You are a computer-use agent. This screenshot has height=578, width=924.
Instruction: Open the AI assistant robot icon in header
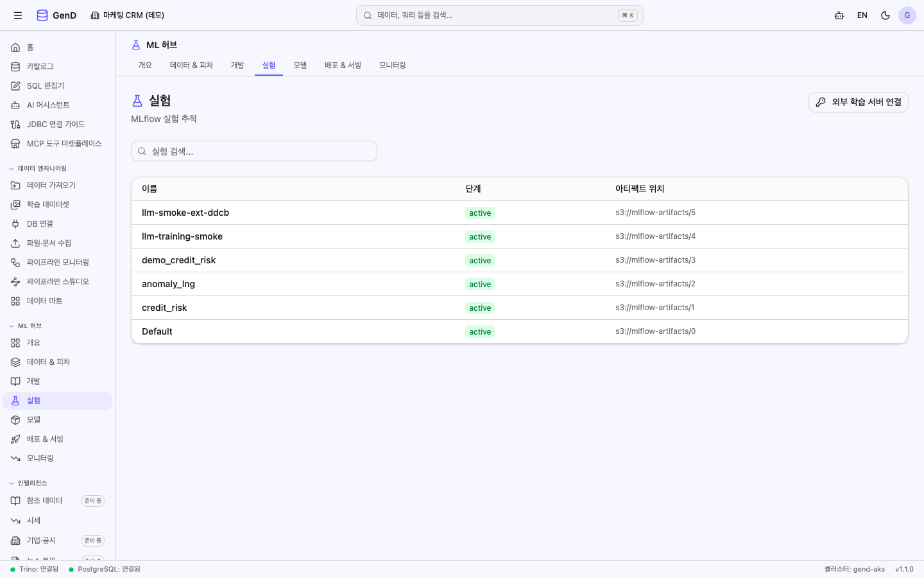coord(839,15)
